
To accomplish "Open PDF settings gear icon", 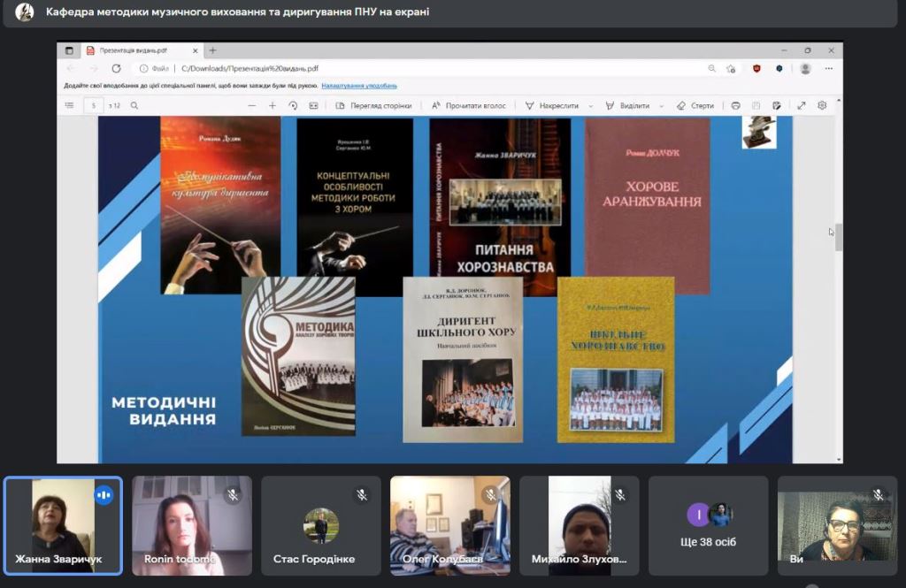I will [822, 105].
